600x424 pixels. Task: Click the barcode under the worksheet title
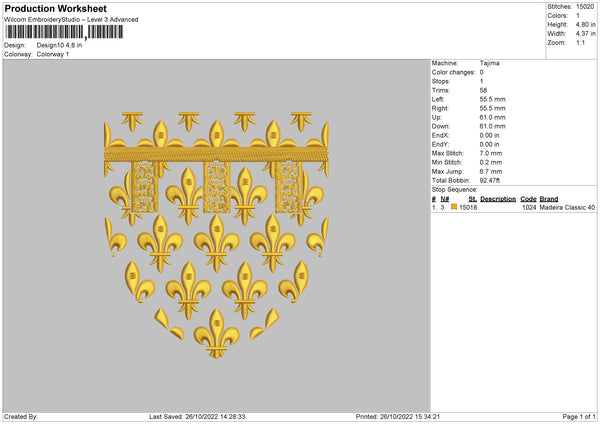pos(64,32)
